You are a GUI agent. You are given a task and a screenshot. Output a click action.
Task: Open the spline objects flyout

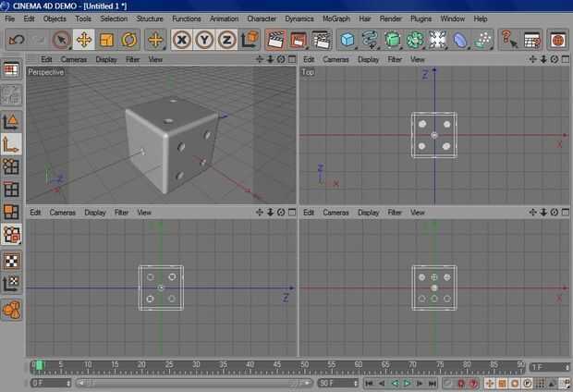click(x=370, y=40)
